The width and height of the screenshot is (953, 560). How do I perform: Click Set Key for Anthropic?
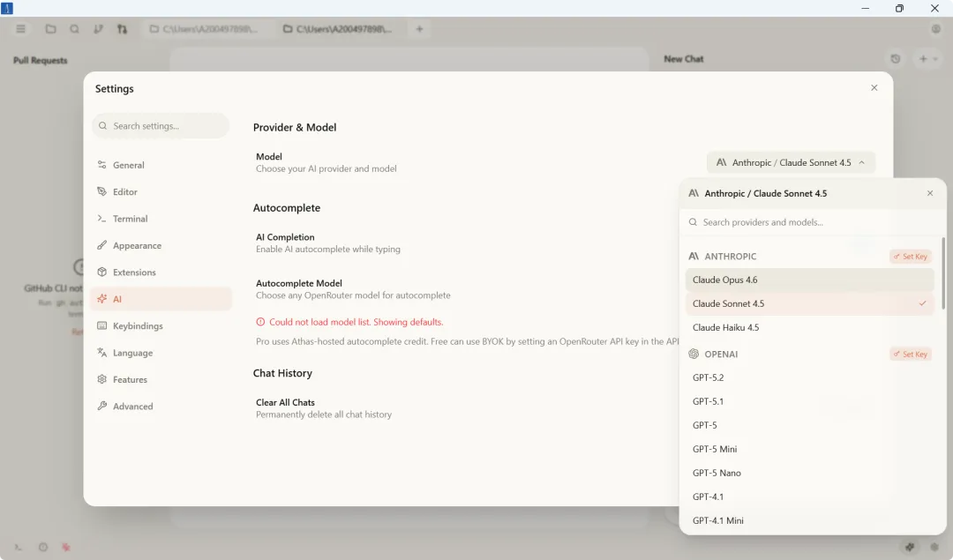(x=911, y=257)
